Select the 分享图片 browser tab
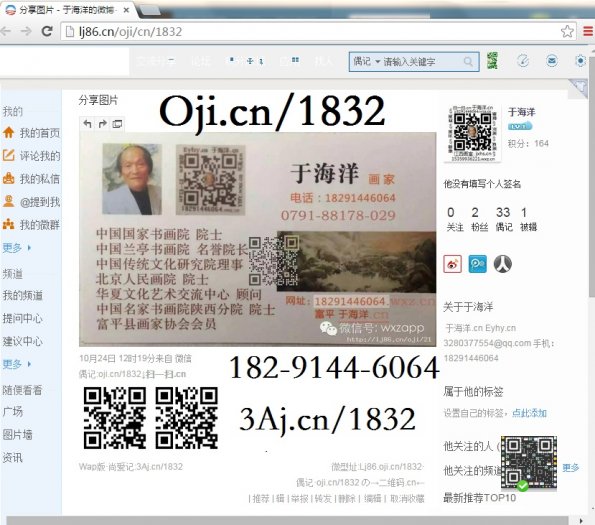This screenshot has height=525, width=595. click(68, 10)
